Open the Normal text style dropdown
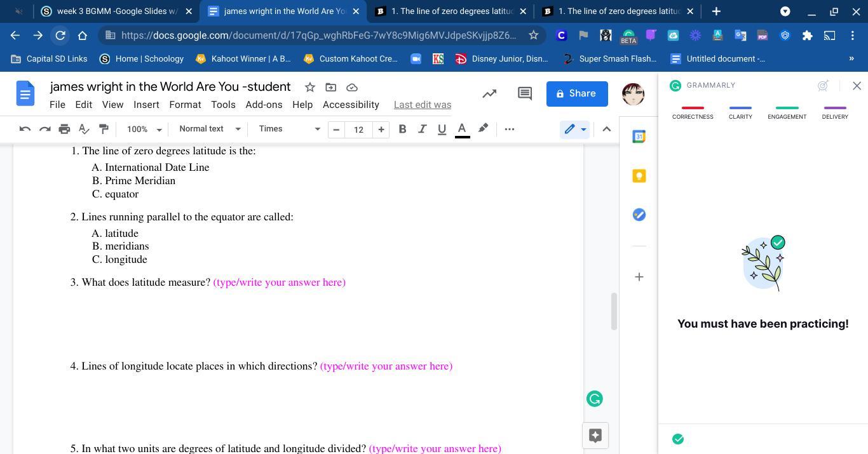 point(210,129)
